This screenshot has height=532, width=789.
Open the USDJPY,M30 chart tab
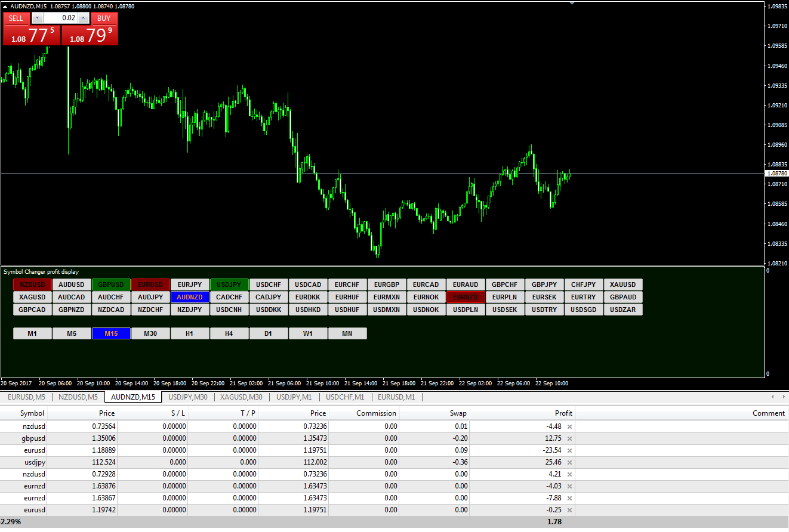[x=188, y=397]
